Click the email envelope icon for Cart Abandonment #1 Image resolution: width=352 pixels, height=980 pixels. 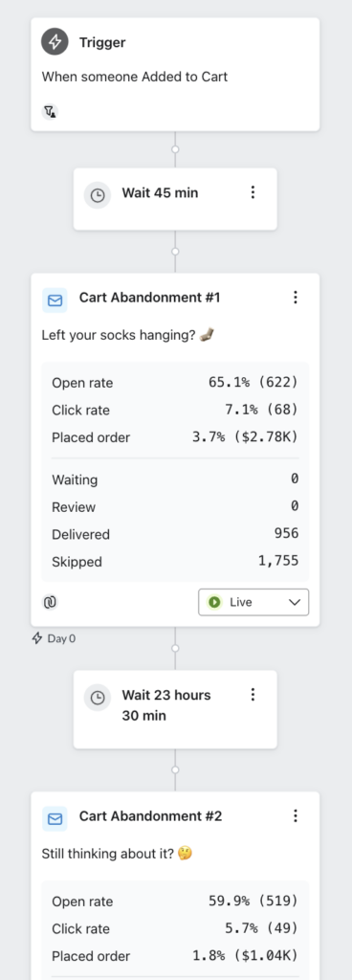pos(55,301)
